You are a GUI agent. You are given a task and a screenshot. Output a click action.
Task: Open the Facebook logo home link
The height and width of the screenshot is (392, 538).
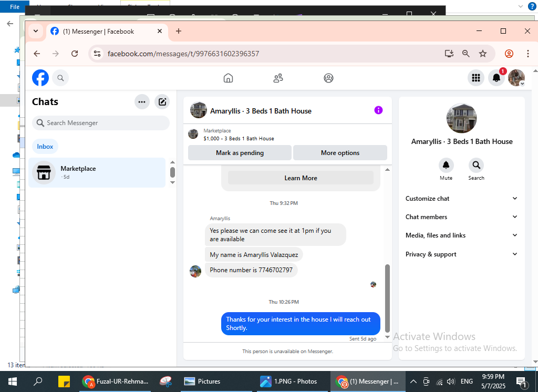40,78
